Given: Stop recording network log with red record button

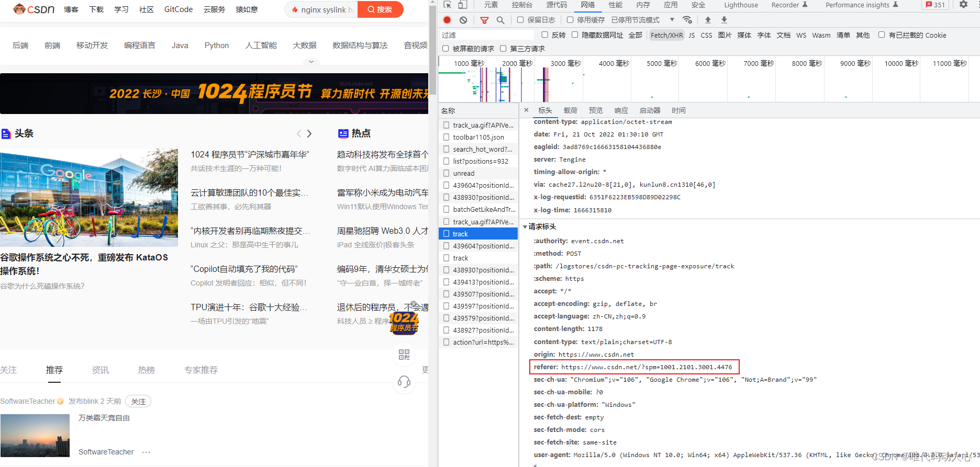Looking at the screenshot, I should point(447,20).
